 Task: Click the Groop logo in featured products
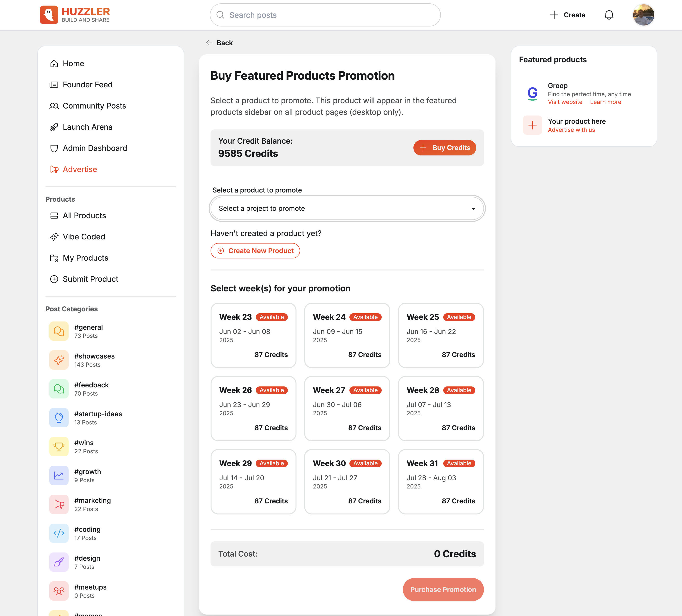pos(532,93)
